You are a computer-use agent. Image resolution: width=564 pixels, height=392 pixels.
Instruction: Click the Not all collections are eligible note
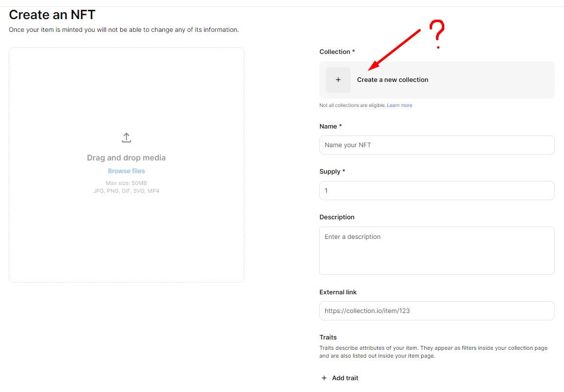(353, 105)
